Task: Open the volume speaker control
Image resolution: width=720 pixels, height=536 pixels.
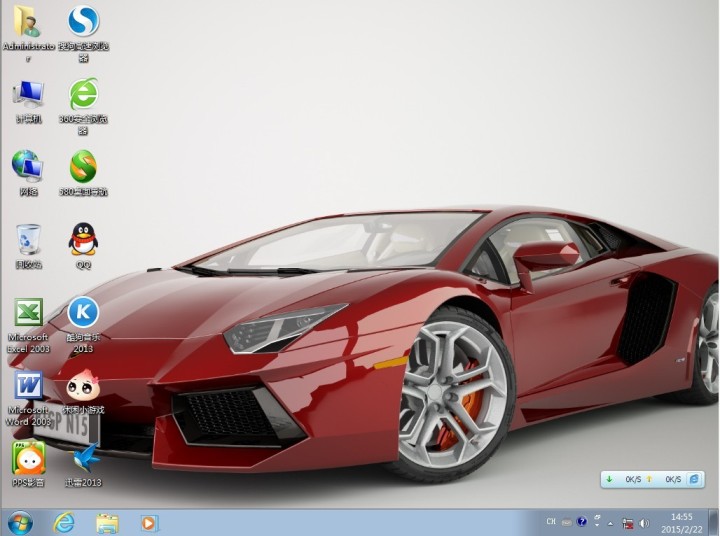Action: [644, 522]
